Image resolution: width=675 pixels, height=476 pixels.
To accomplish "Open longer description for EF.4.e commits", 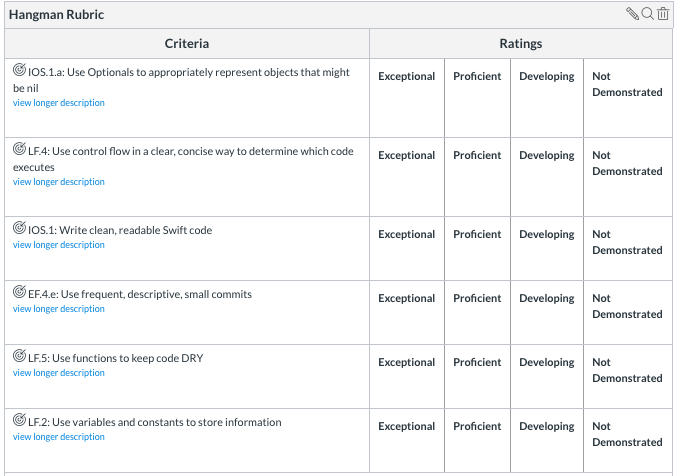I will [x=59, y=309].
